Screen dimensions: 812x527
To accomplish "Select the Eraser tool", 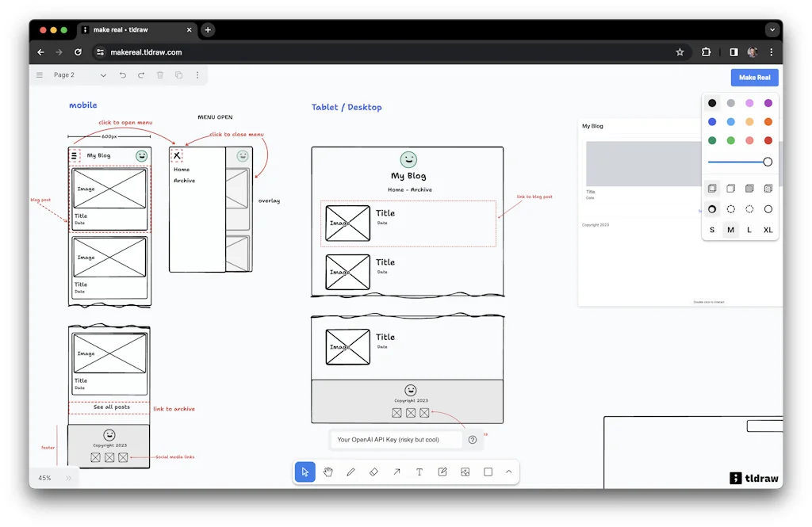I will click(x=373, y=472).
